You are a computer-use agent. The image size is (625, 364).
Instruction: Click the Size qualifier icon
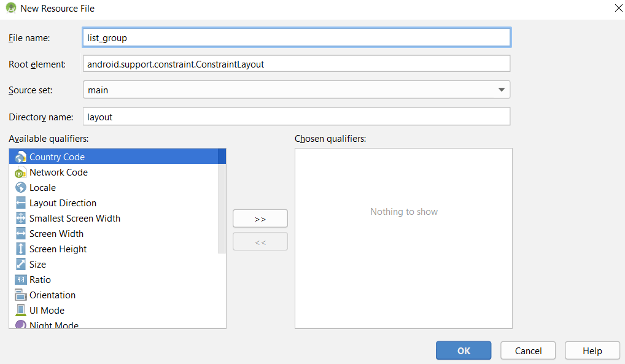21,264
